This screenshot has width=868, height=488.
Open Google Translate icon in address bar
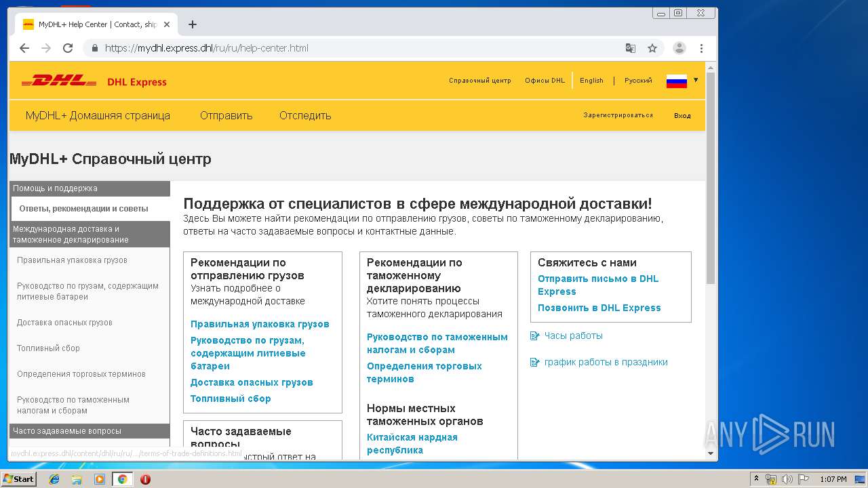click(631, 48)
